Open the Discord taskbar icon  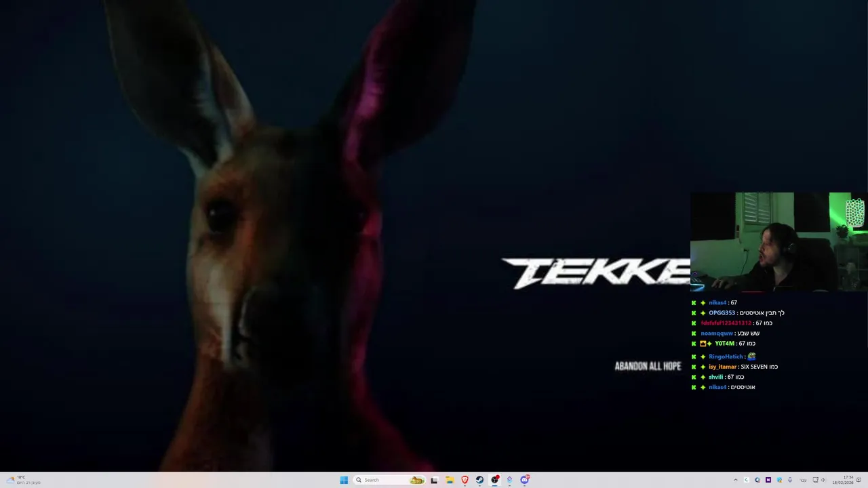point(524,480)
